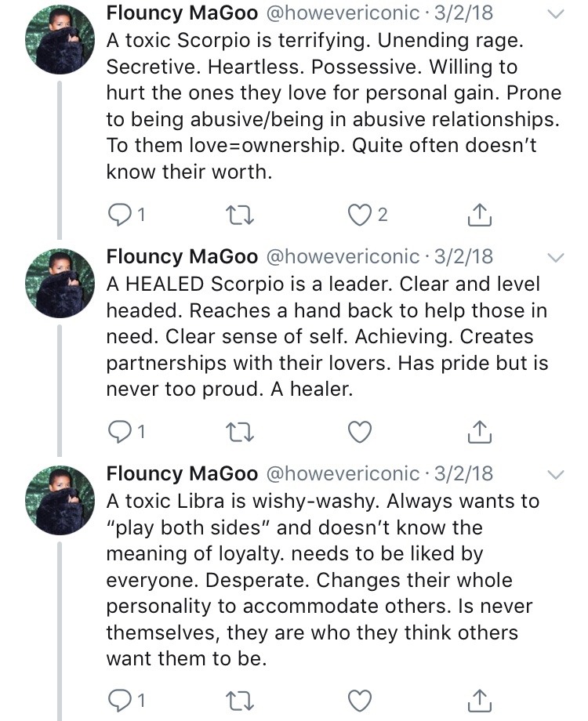This screenshot has height=721, width=588.
Task: Open options chevron on toxic Libra tweet
Action: (x=555, y=474)
